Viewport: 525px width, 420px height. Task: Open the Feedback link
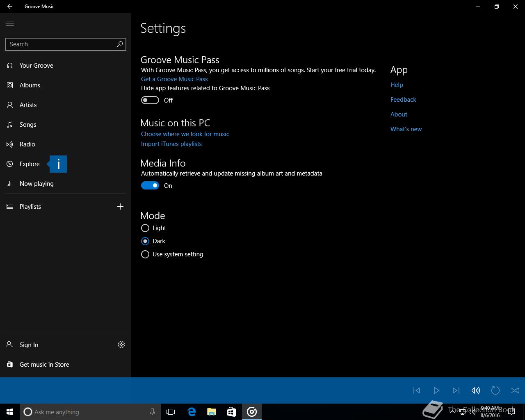click(403, 100)
